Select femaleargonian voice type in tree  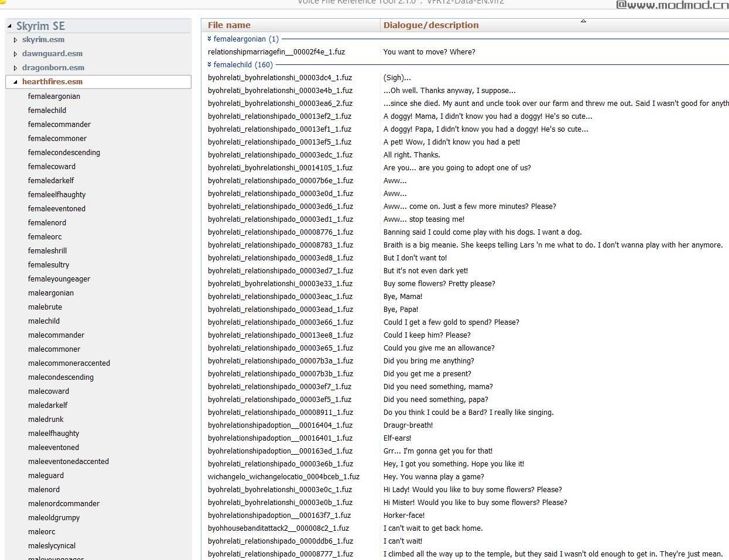coord(54,97)
